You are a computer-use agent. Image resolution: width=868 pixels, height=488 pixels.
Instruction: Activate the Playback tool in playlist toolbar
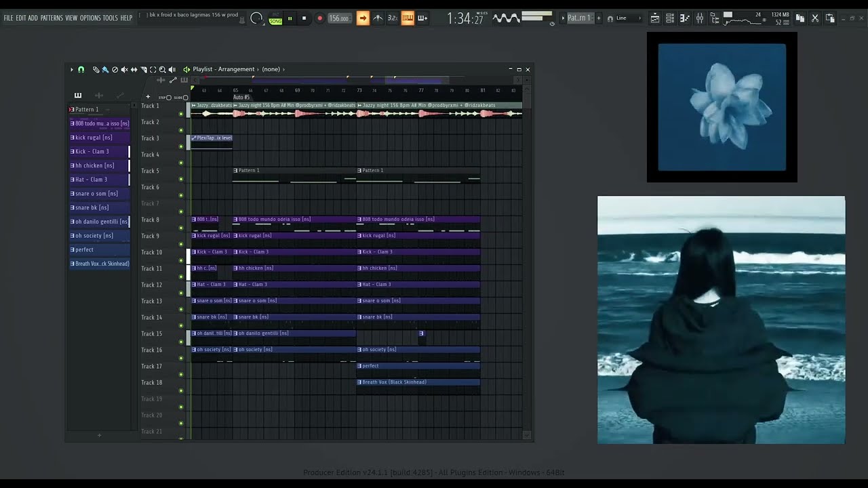tap(172, 69)
